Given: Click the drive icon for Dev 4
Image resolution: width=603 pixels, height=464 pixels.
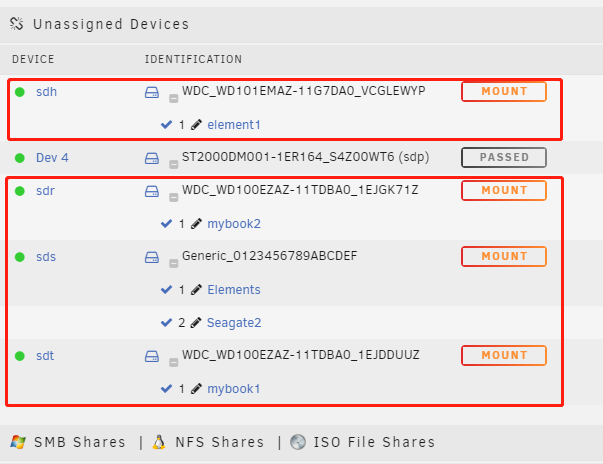Looking at the screenshot, I should click(152, 158).
